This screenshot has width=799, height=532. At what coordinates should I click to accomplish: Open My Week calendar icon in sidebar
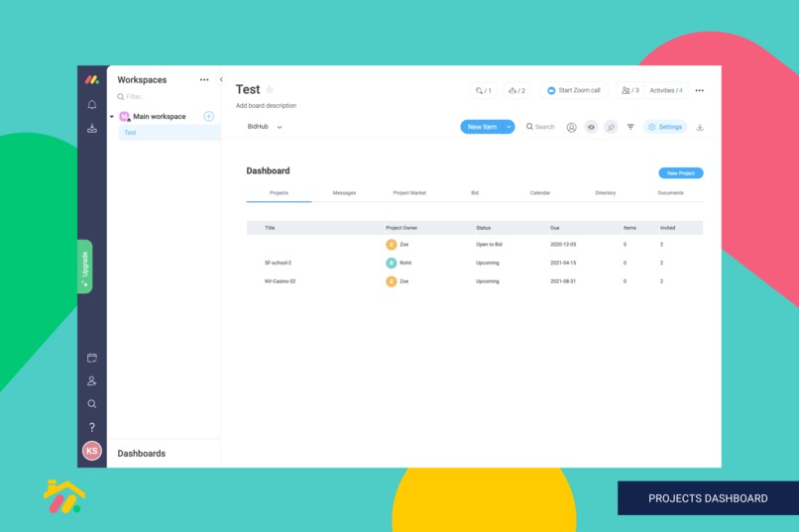coord(92,358)
